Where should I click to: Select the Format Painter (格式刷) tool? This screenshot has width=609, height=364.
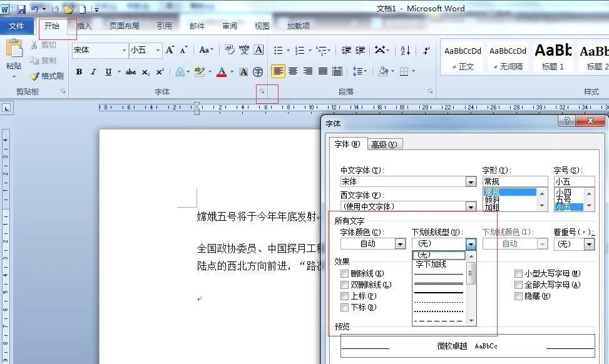(x=47, y=76)
